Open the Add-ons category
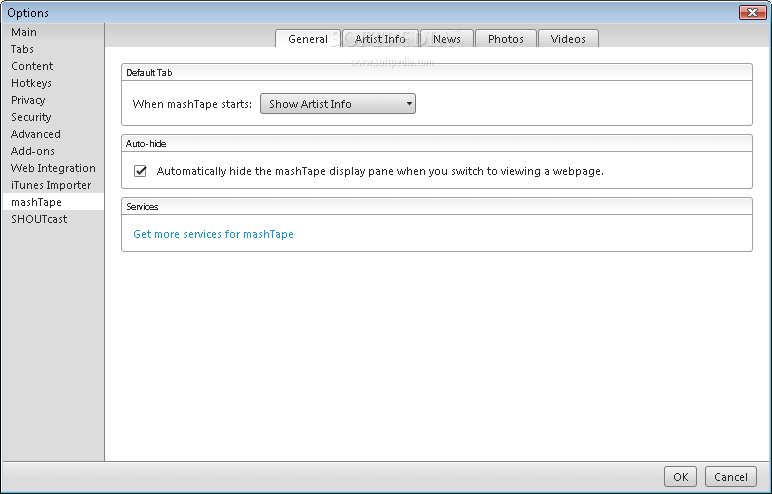 coord(53,151)
